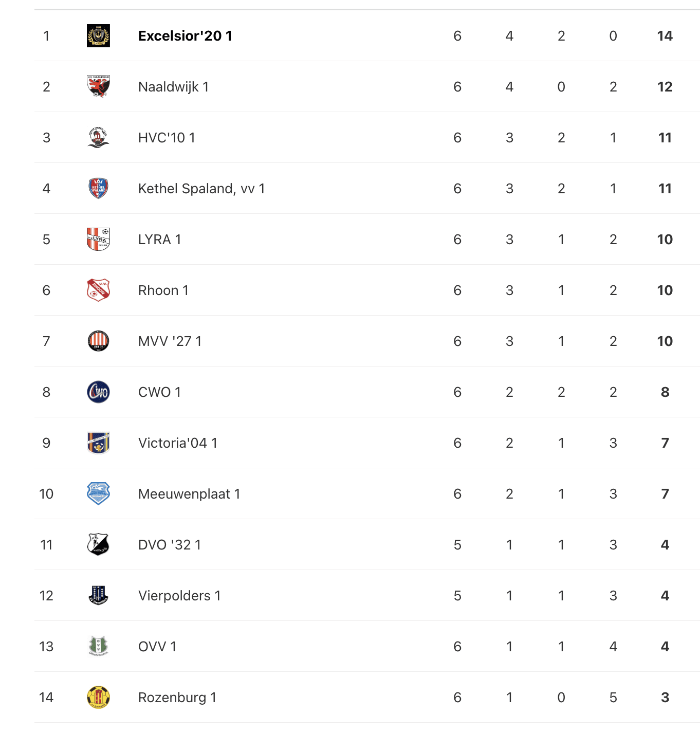Screen dimensions: 700x733
Task: Click the OVV green club logo
Action: point(98,646)
